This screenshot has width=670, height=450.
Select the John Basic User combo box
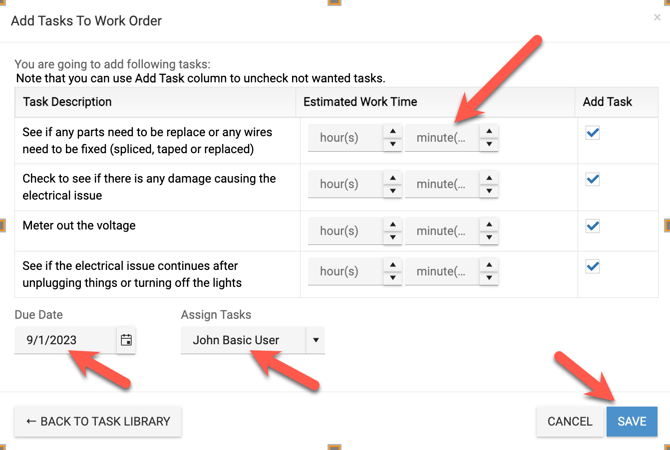tap(243, 340)
